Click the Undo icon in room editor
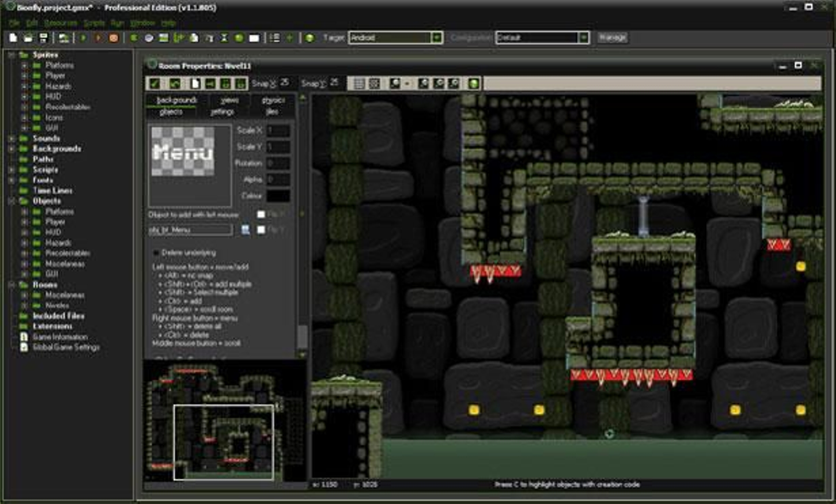836x504 pixels. (x=175, y=84)
